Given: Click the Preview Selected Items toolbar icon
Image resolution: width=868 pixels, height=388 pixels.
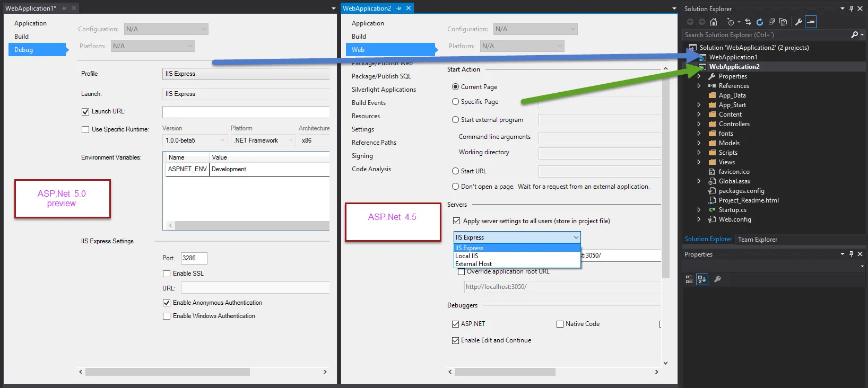Looking at the screenshot, I should coord(811,22).
